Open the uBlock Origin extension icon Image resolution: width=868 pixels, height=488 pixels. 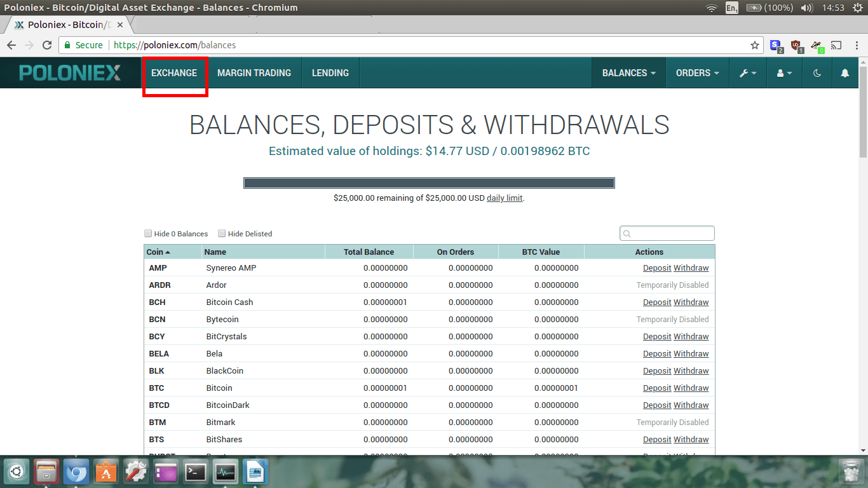coord(796,46)
